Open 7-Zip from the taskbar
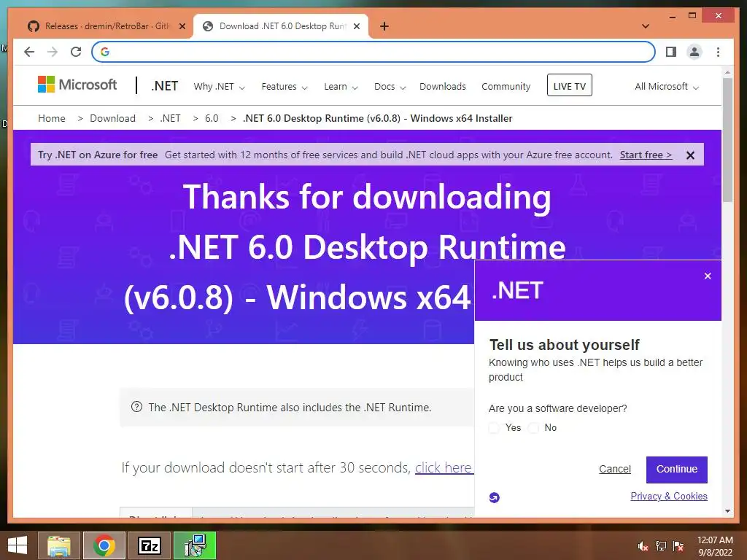 (x=150, y=545)
